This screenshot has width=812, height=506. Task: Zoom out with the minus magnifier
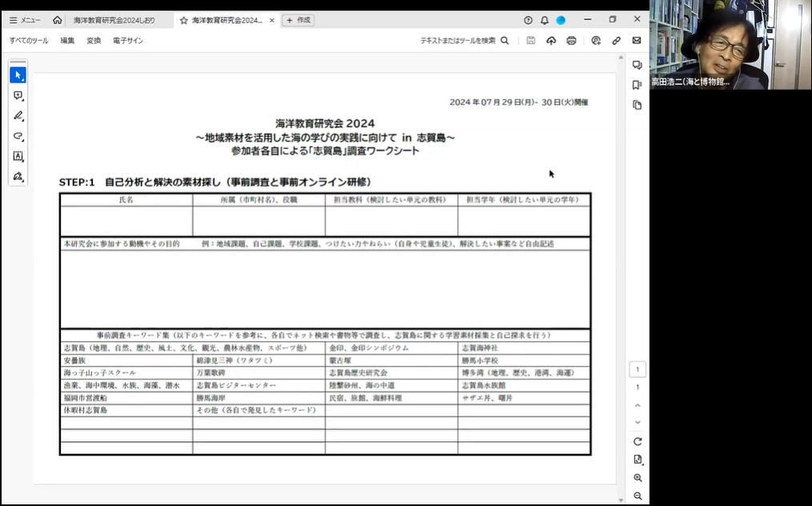pos(637,496)
